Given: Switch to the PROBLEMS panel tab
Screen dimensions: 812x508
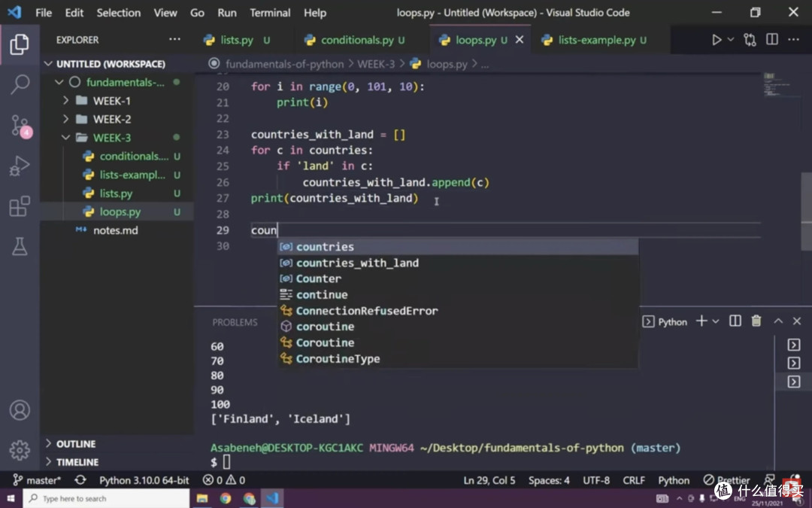Looking at the screenshot, I should pos(235,322).
